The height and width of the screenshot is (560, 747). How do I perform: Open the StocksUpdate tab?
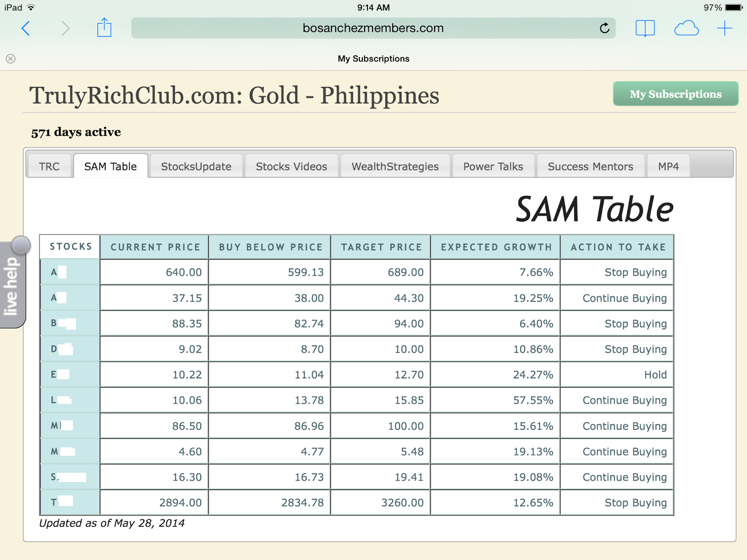pyautogui.click(x=196, y=166)
